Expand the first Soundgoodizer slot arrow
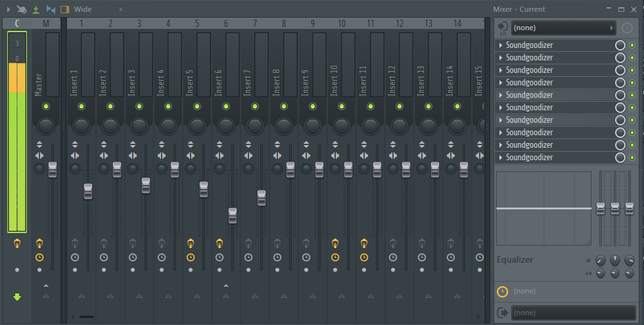644x325 pixels. [501, 45]
